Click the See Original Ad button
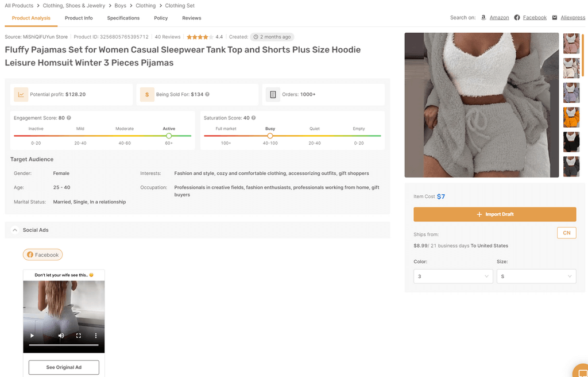 [x=64, y=367]
